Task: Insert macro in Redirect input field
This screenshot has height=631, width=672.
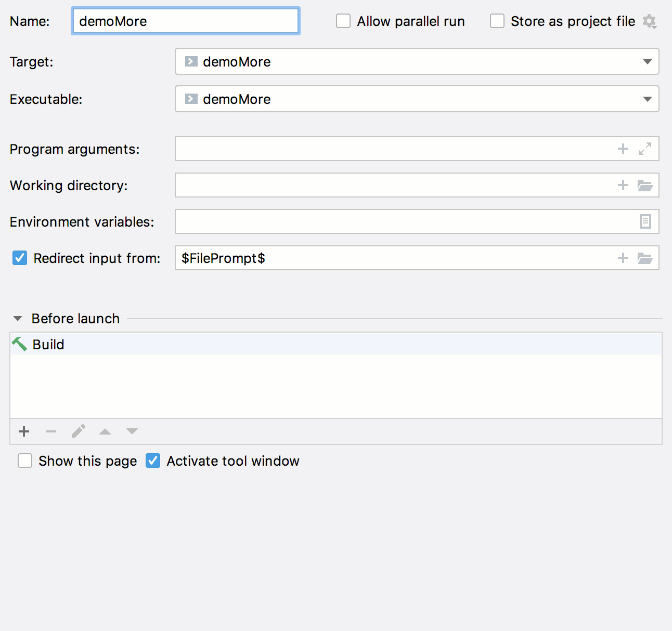Action: pyautogui.click(x=623, y=258)
